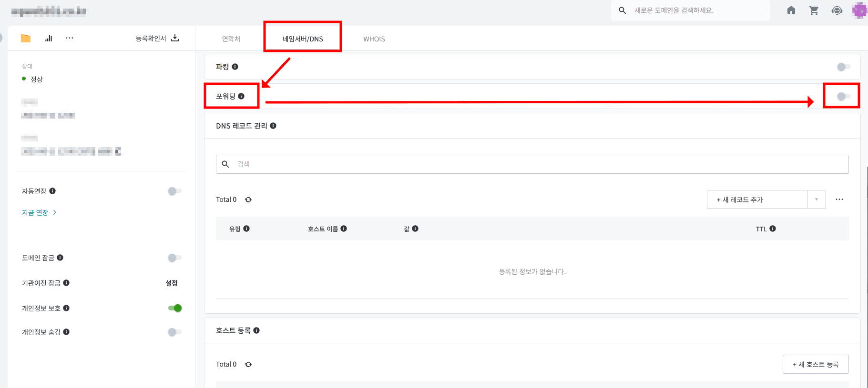Screen dimensions: 868x388
Task: Select the 연락처 tab
Action: [x=231, y=39]
